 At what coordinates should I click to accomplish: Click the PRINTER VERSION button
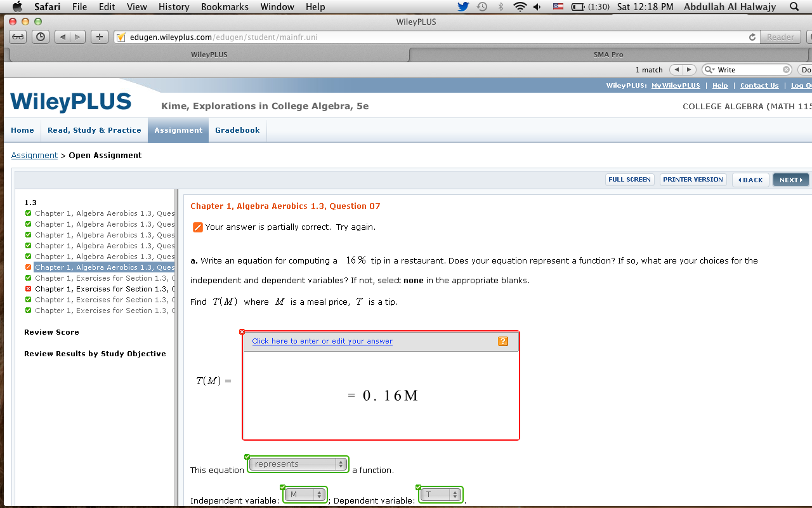tap(693, 180)
